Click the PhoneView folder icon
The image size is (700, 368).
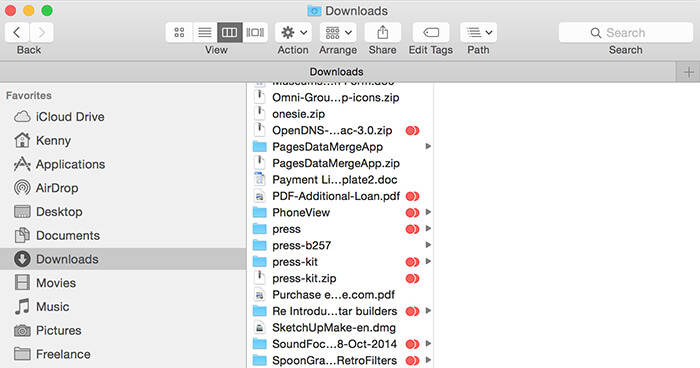259,213
